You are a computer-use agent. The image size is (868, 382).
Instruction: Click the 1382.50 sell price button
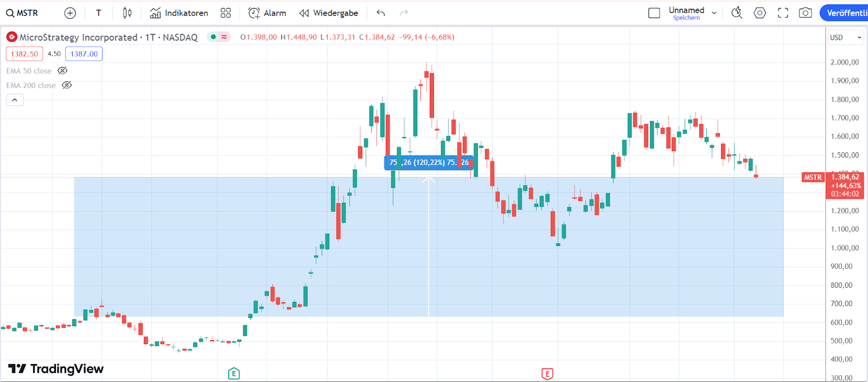[x=24, y=54]
